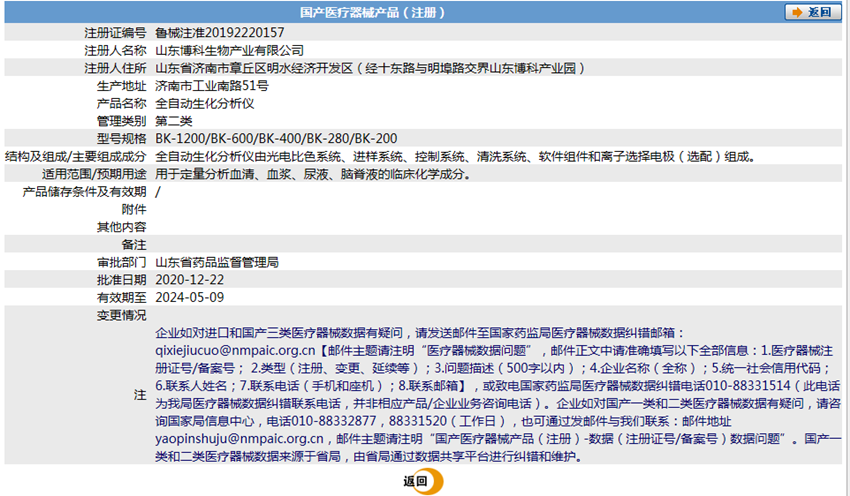
Task: Click the label 适用范围/预期用途
Action: click(94, 174)
